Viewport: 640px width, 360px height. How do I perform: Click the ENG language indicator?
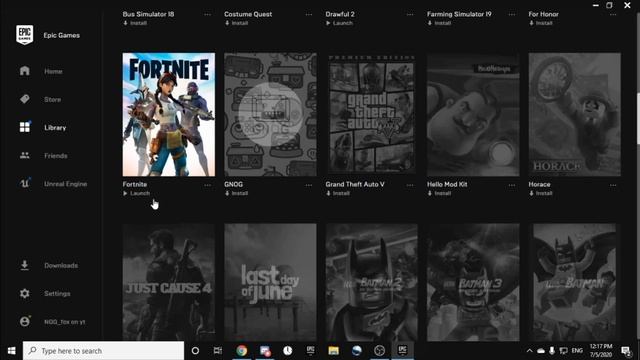[x=577, y=351]
